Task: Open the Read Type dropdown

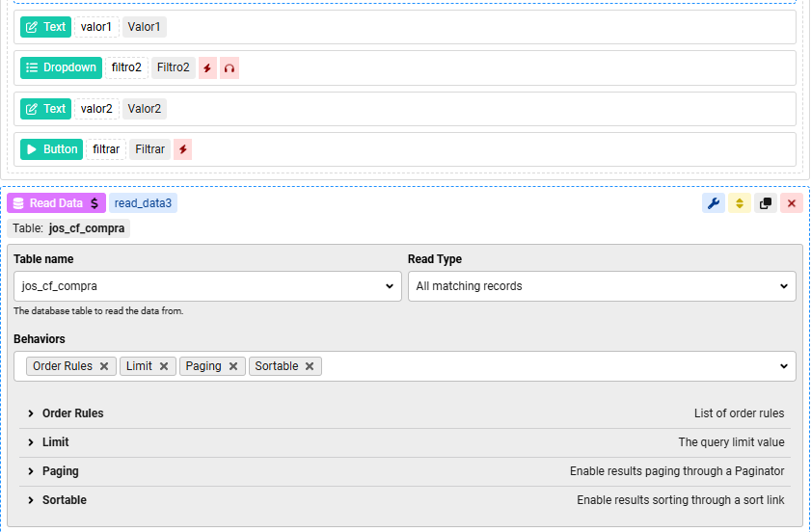Action: point(602,286)
